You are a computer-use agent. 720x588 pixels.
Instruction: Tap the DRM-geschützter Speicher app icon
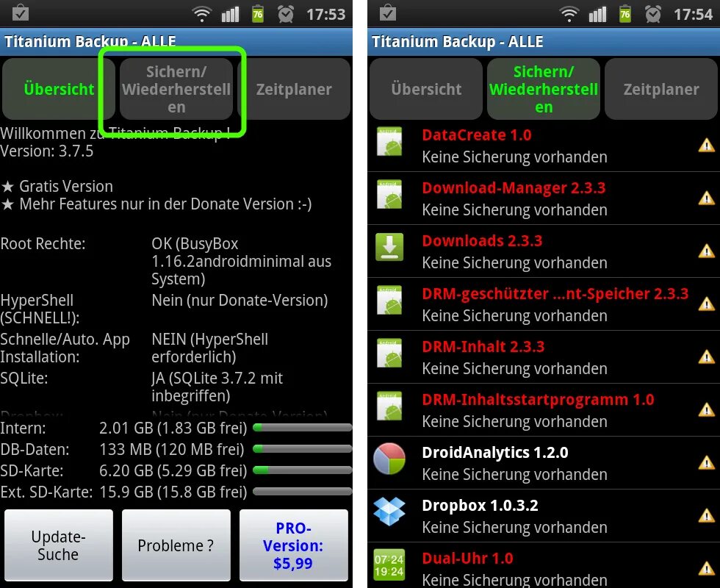(x=389, y=300)
